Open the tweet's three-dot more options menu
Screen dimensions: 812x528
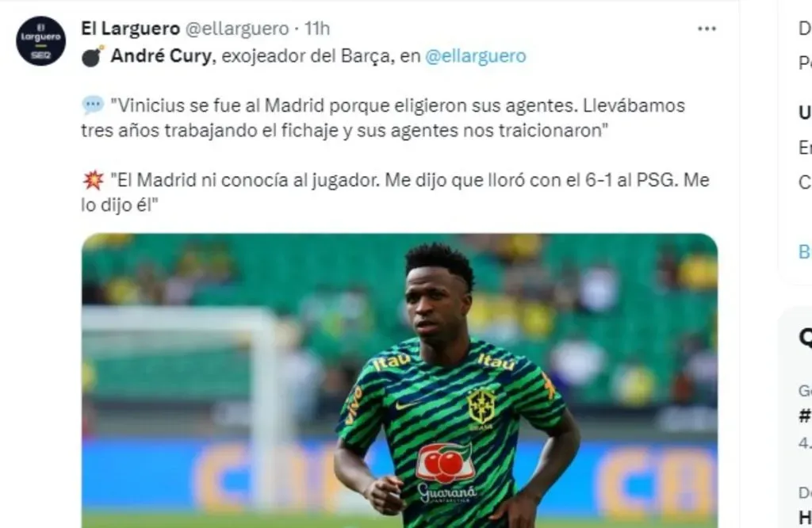[707, 29]
